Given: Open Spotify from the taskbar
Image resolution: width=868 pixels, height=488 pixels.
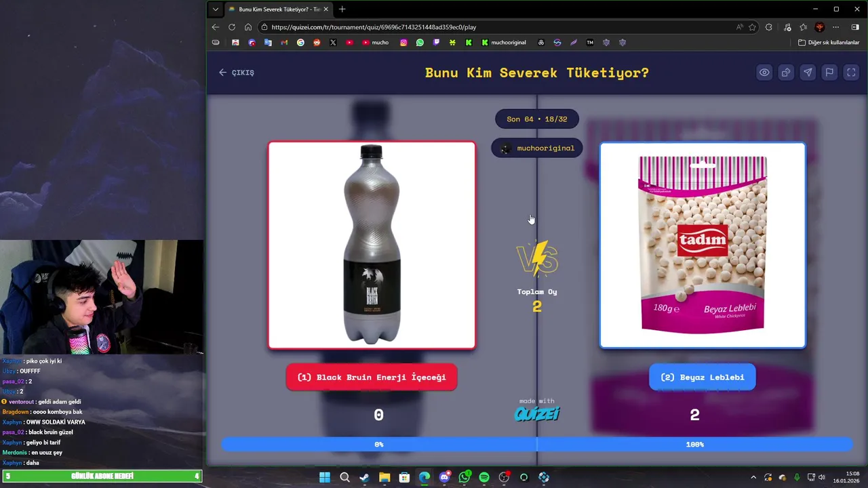Looking at the screenshot, I should click(484, 477).
